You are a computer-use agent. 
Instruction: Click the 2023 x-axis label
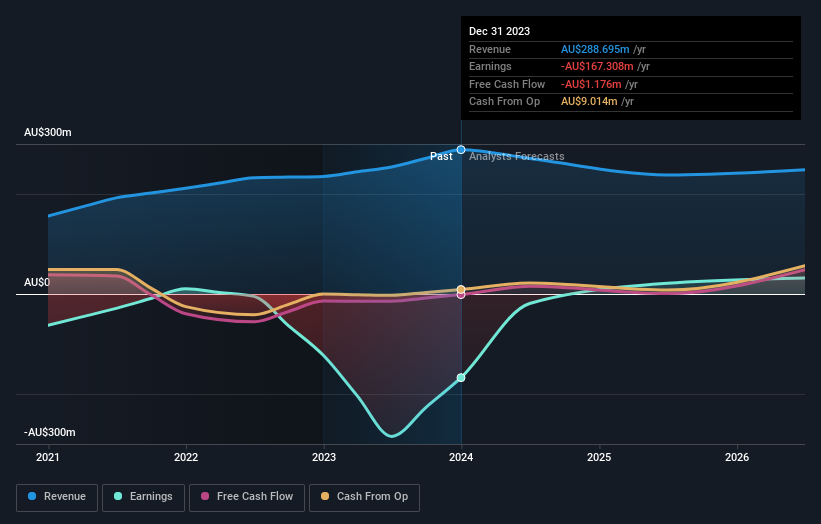[x=324, y=457]
